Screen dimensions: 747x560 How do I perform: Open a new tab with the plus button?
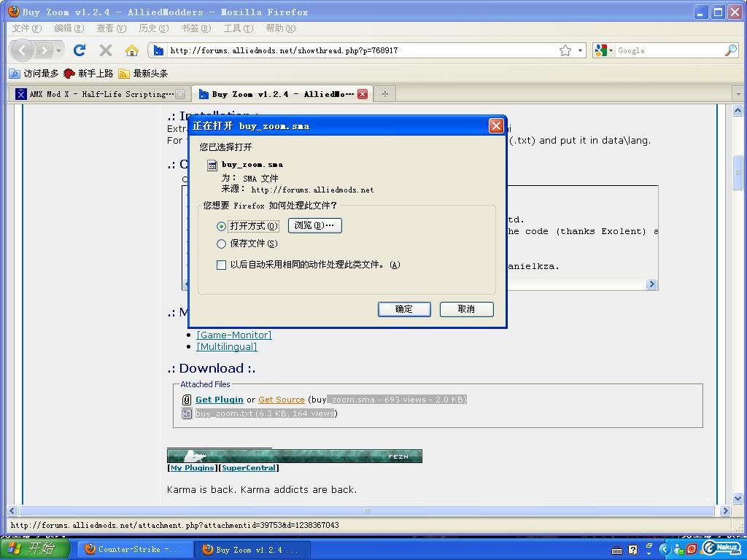(384, 93)
